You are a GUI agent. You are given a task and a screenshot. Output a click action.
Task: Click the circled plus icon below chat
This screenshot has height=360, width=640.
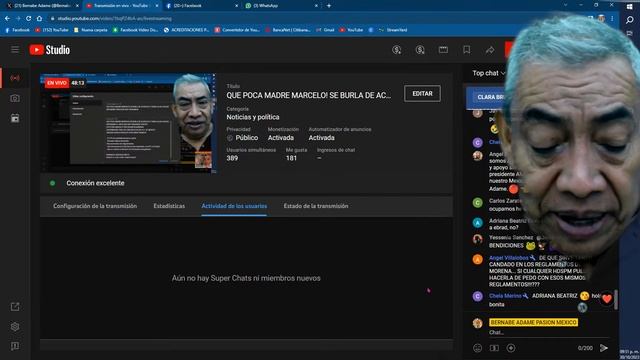pos(511,348)
